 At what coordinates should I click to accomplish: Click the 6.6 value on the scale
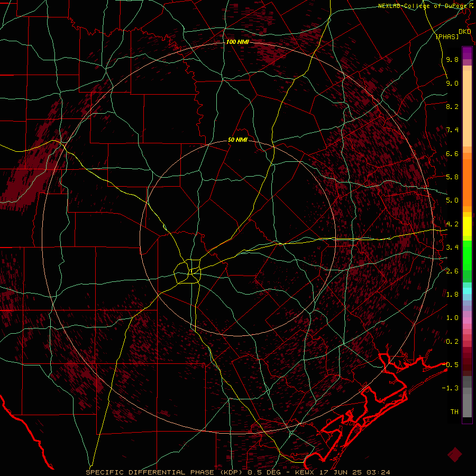pos(452,153)
